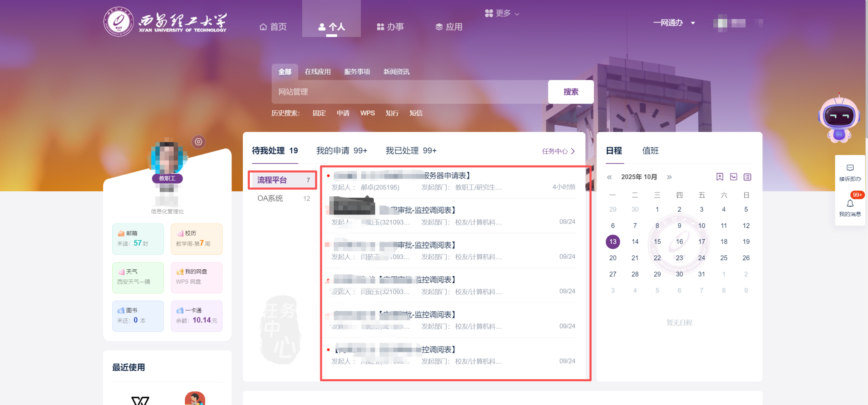
Task: Expand the 更多 navigation dropdown
Action: click(x=502, y=13)
